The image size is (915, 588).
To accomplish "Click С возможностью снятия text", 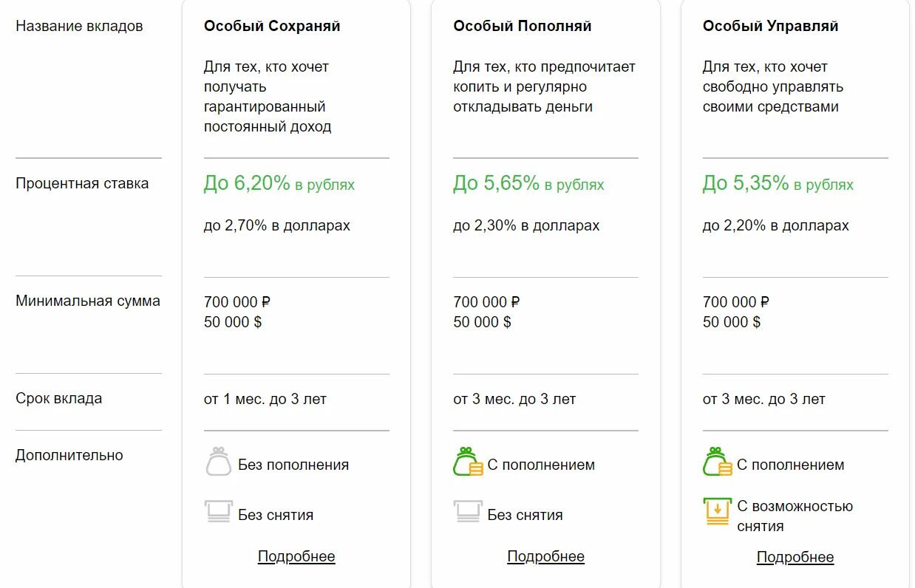I will coord(795,516).
